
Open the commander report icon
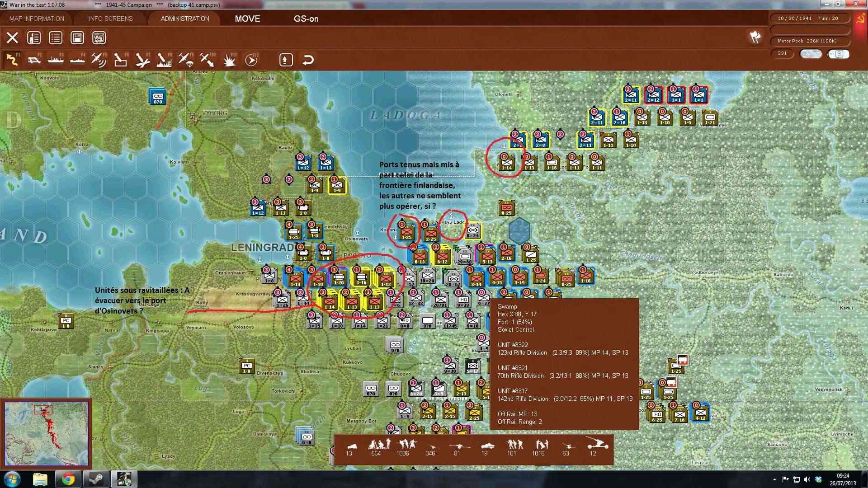coord(34,38)
